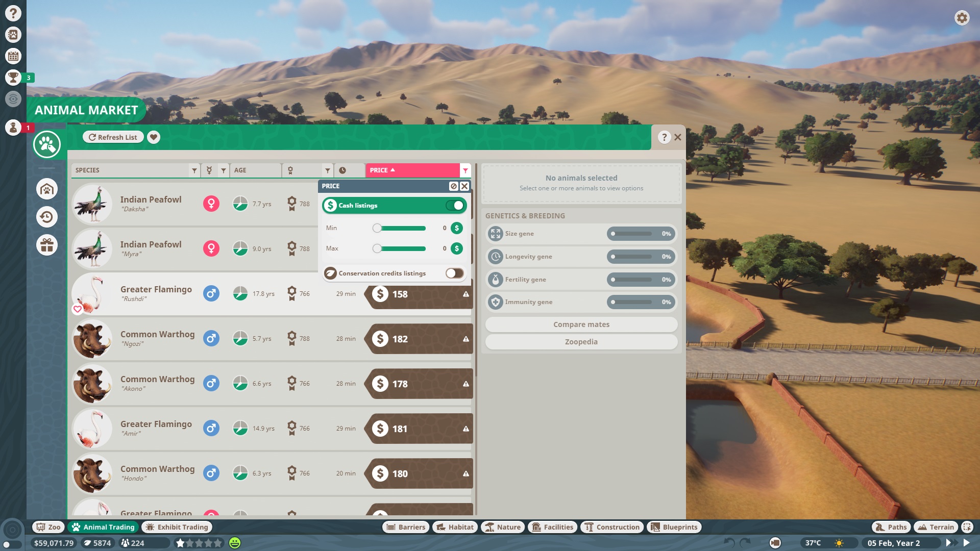The width and height of the screenshot is (980, 551).
Task: Sort by the sex symbol column
Action: [209, 170]
